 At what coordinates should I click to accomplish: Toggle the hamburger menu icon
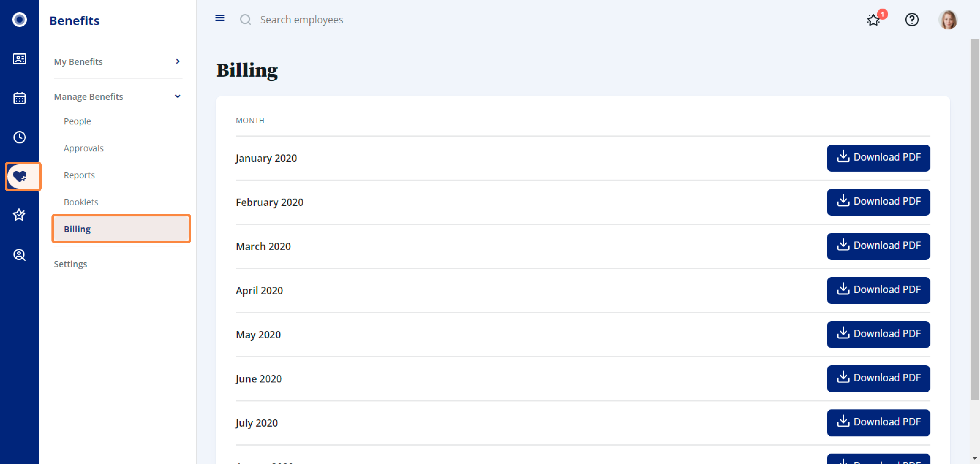click(x=220, y=18)
